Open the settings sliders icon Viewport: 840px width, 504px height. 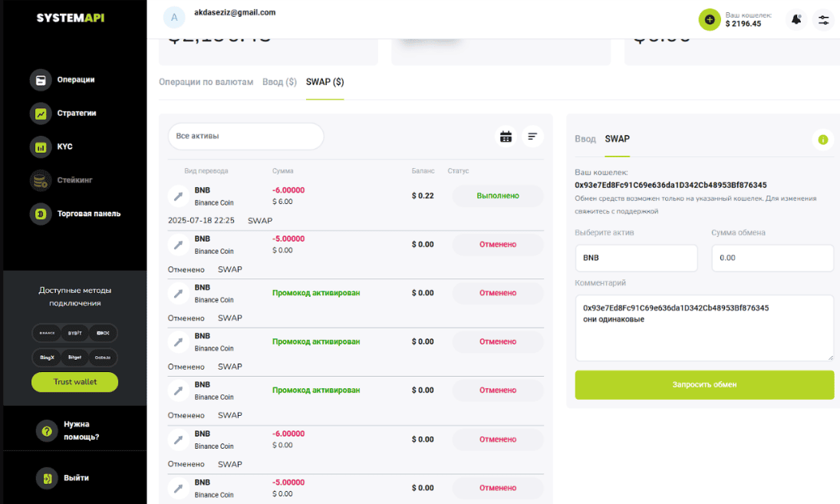click(x=824, y=19)
